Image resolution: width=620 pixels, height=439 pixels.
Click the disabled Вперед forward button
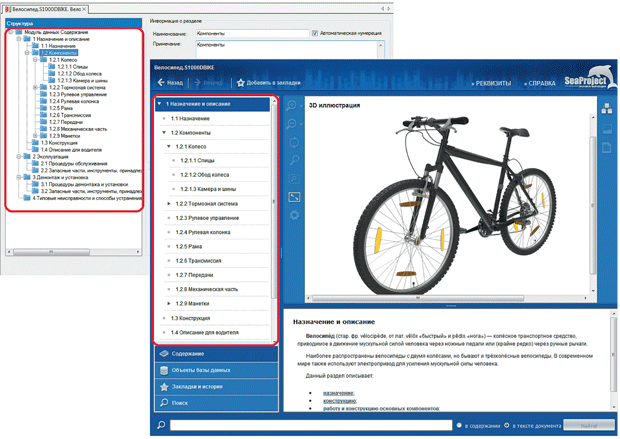click(209, 83)
